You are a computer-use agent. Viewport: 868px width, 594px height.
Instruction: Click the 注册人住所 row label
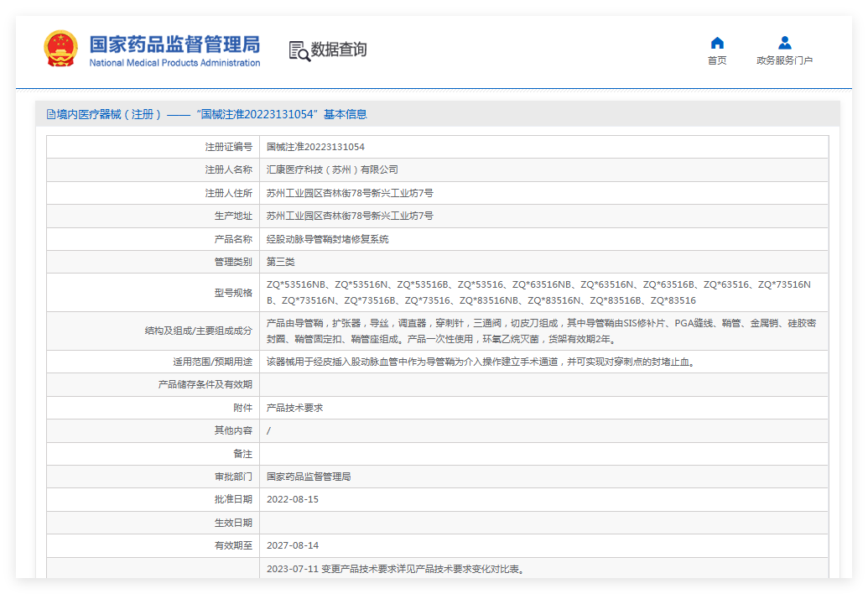(x=229, y=193)
